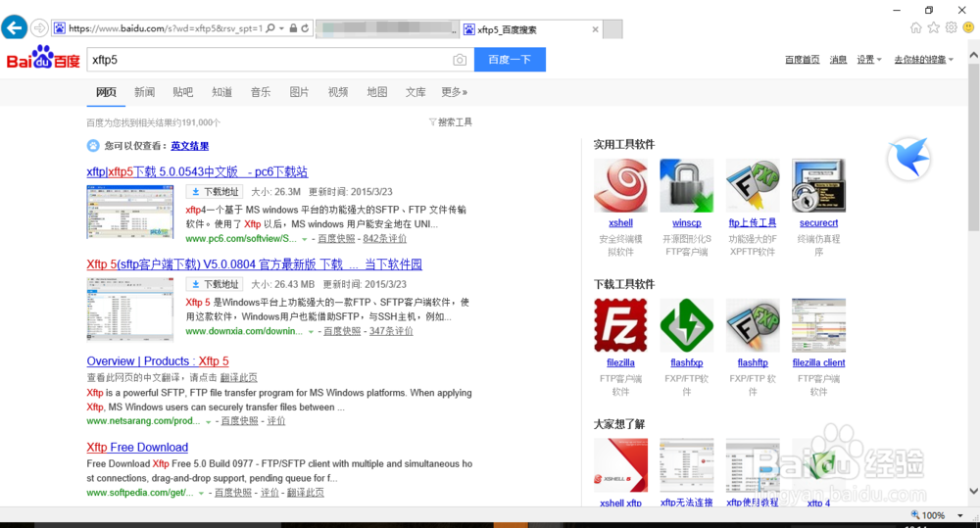Screen dimensions: 980x528
Task: Open the 更多» search categories
Action: click(455, 92)
